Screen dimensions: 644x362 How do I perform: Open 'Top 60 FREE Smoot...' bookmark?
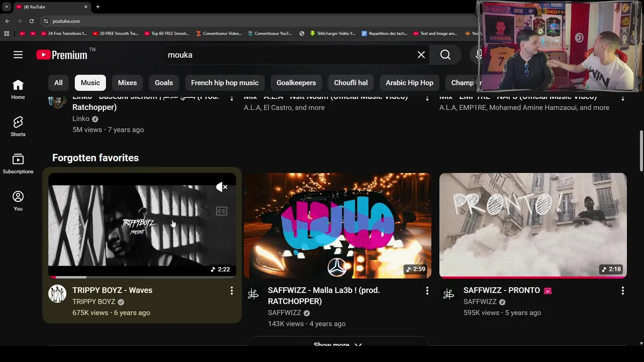167,34
